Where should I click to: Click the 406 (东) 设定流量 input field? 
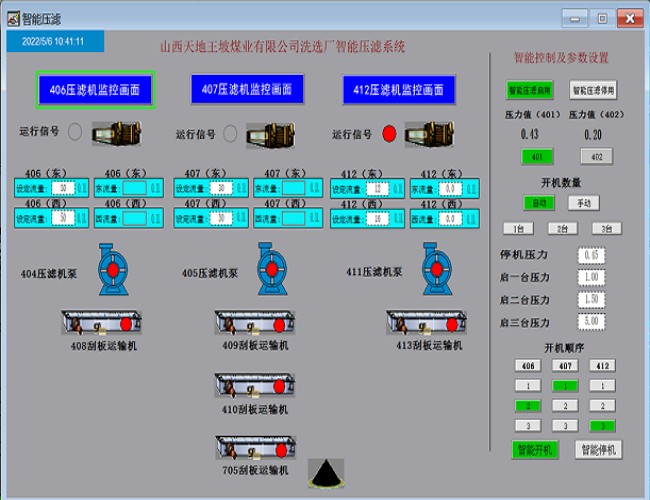(61, 187)
